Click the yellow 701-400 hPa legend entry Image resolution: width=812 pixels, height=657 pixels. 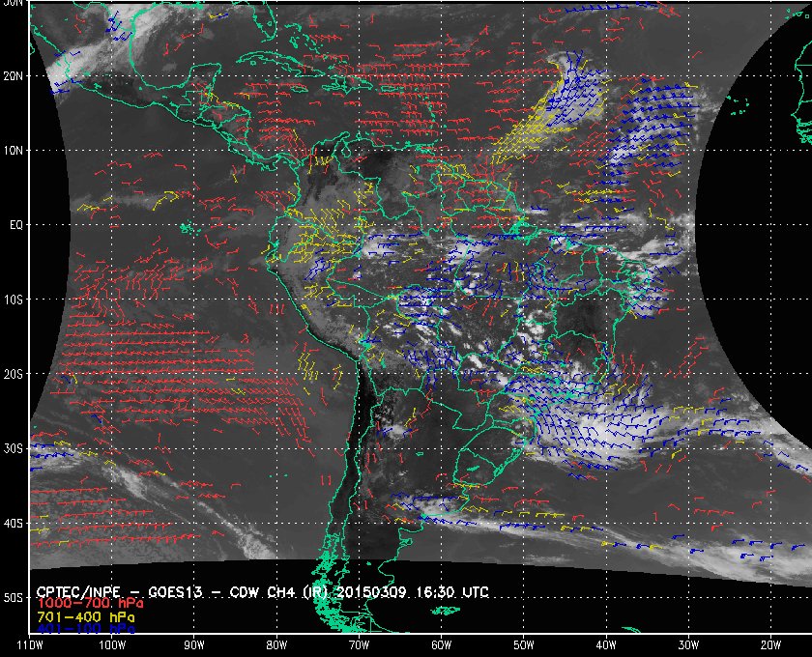click(85, 615)
